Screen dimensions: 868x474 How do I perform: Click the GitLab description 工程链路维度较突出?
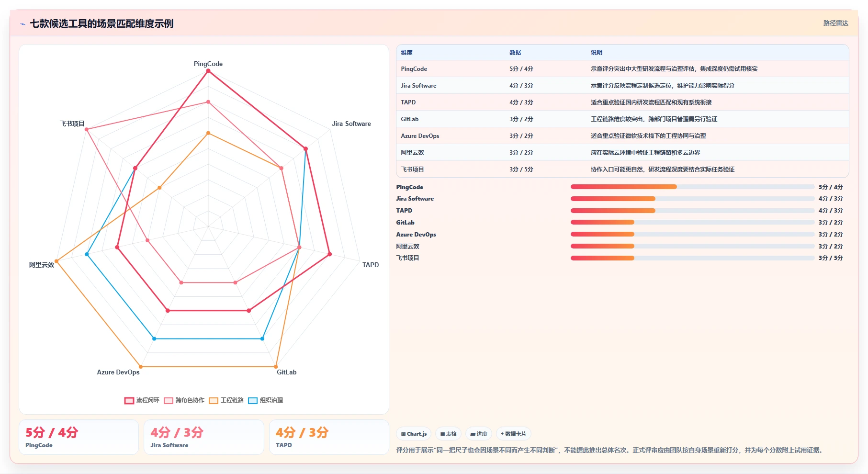point(654,119)
